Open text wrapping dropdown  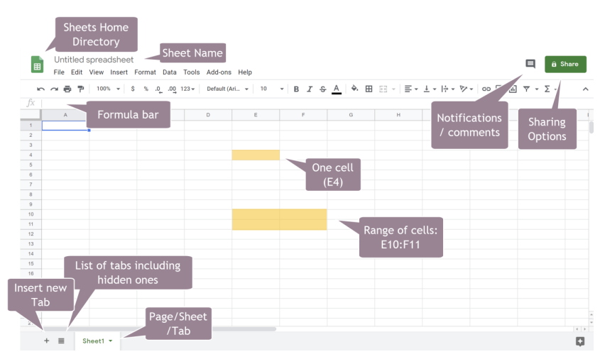click(447, 89)
